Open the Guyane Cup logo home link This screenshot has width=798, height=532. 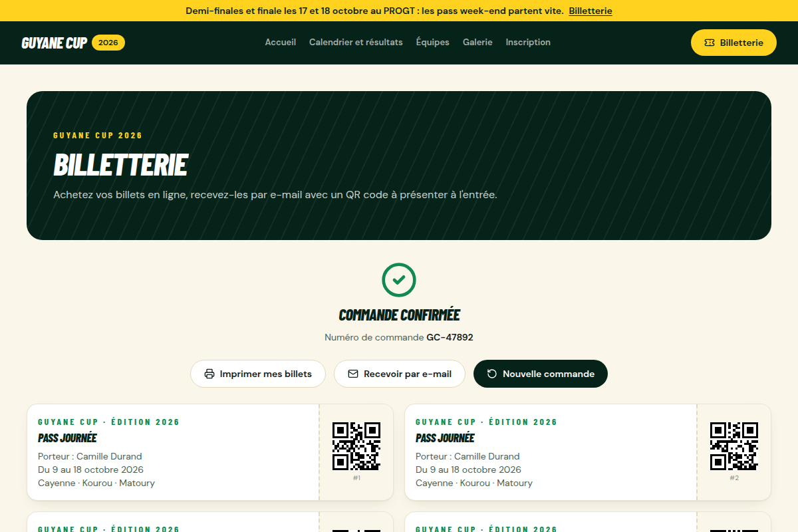coord(54,43)
